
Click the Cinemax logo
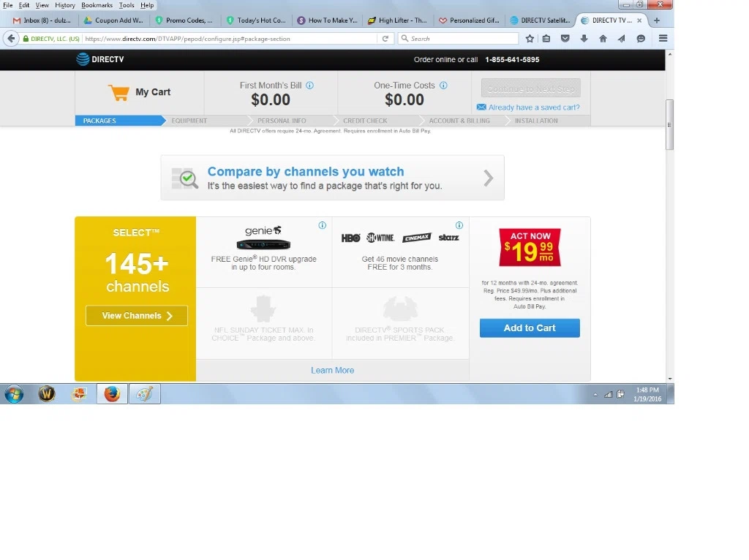pos(416,238)
